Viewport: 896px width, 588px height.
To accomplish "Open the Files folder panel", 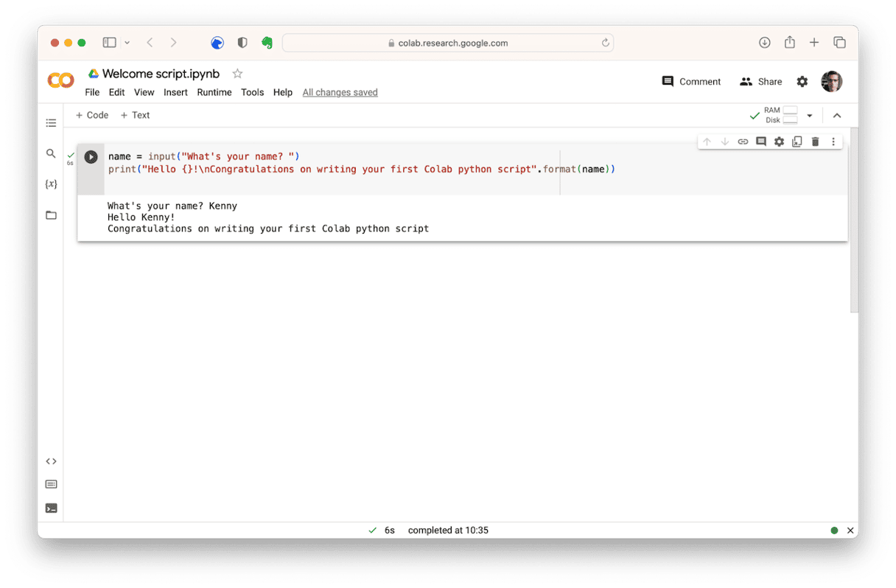I will [x=51, y=215].
